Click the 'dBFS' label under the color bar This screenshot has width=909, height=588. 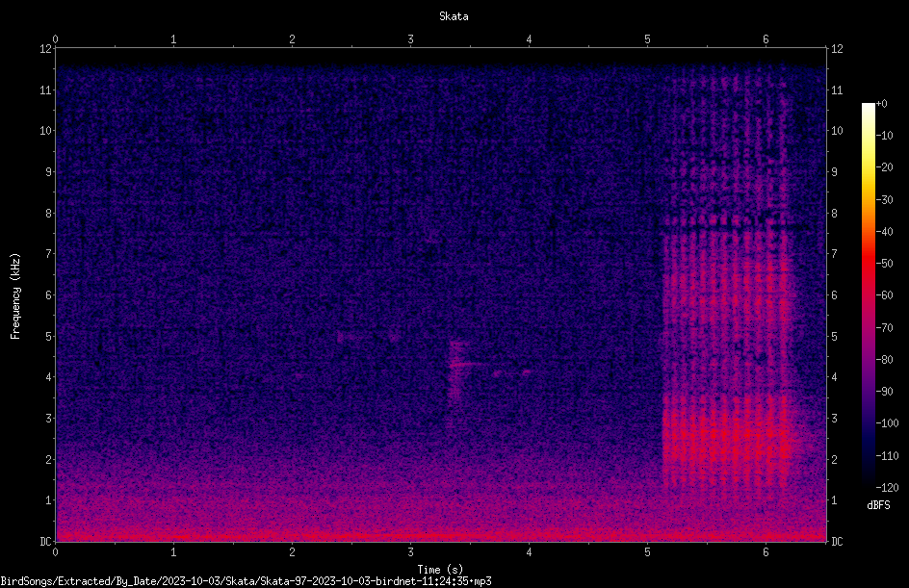click(x=878, y=505)
